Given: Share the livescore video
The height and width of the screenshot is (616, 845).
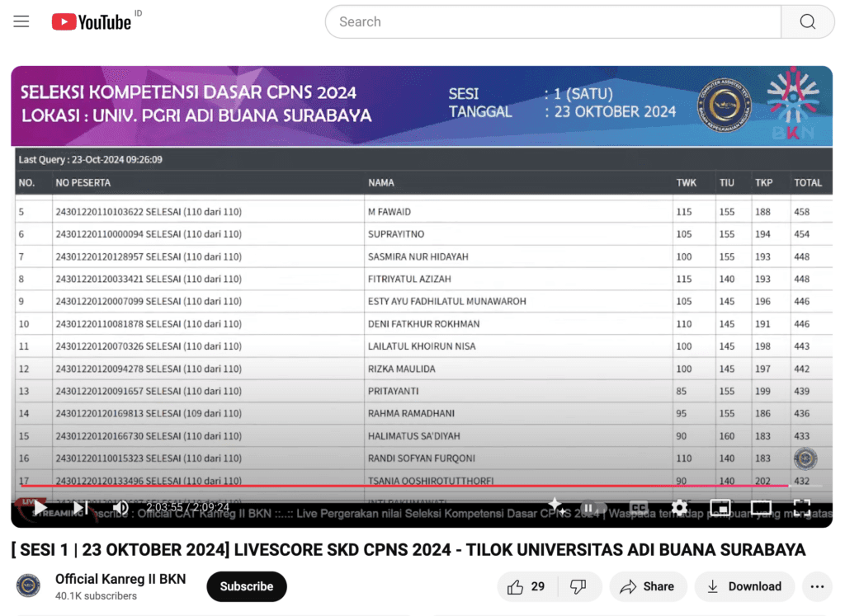Looking at the screenshot, I should point(648,586).
